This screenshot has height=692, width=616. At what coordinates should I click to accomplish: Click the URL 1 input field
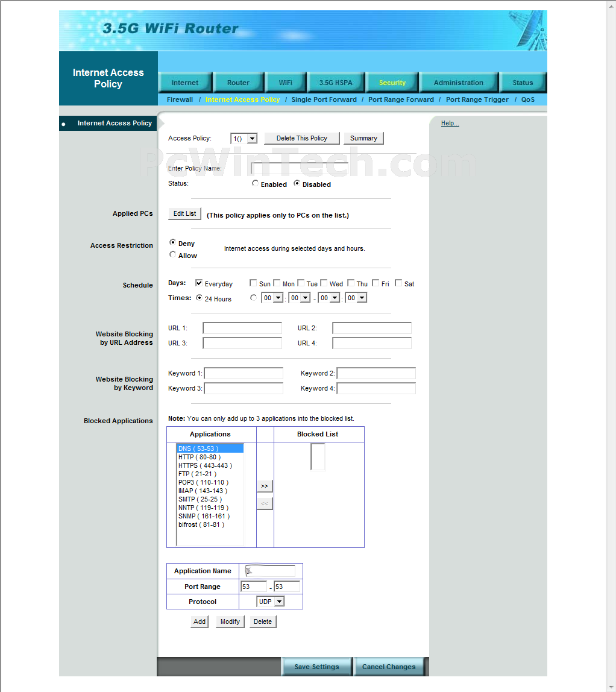242,328
